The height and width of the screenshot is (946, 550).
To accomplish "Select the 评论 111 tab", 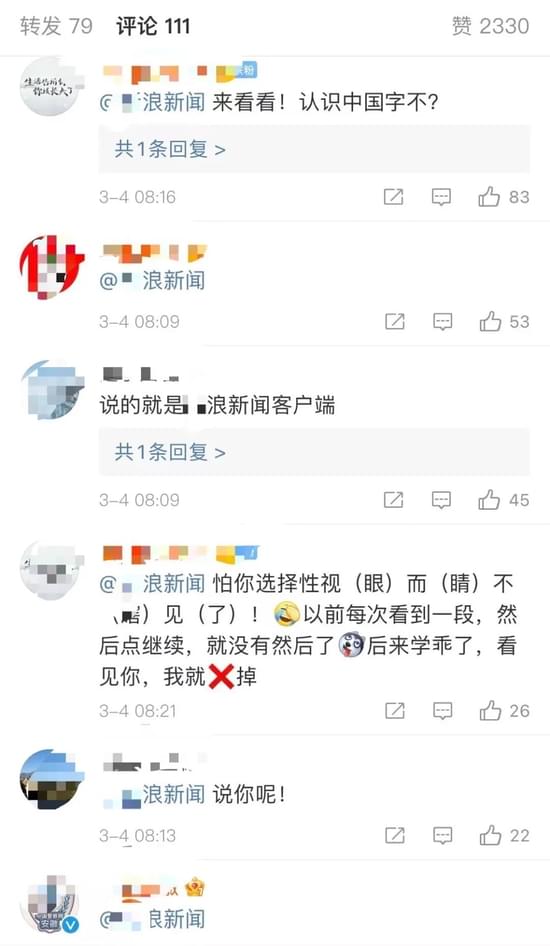I will (x=153, y=26).
